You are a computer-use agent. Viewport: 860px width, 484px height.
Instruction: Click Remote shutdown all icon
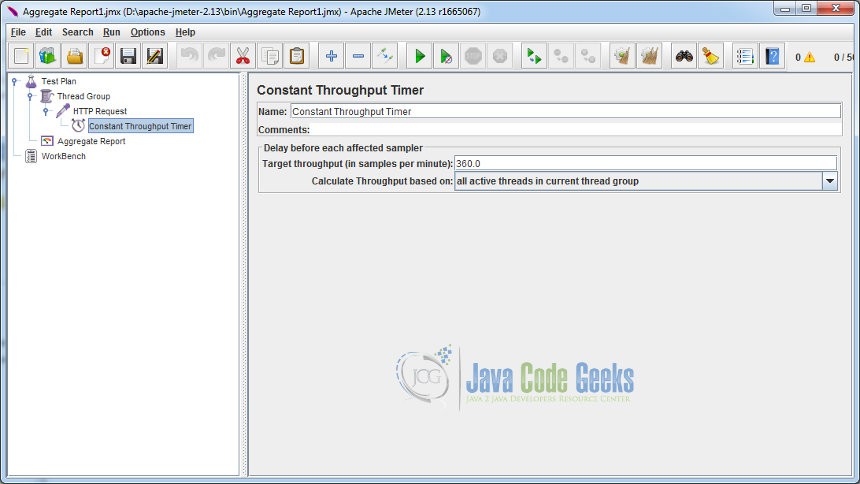click(588, 56)
